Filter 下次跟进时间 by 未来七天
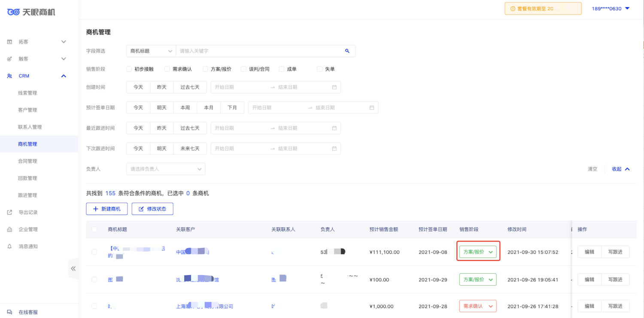Image resolution: width=644 pixels, height=318 pixels. point(190,149)
